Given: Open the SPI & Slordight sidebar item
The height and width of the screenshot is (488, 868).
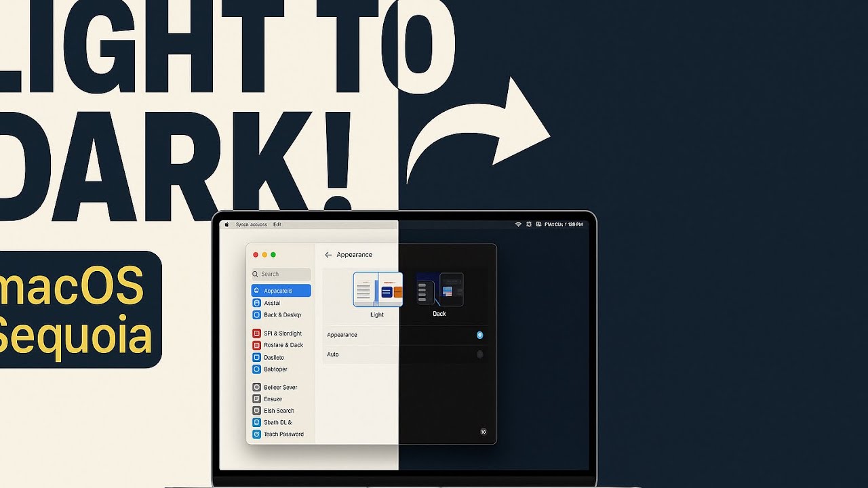Looking at the screenshot, I should click(277, 333).
